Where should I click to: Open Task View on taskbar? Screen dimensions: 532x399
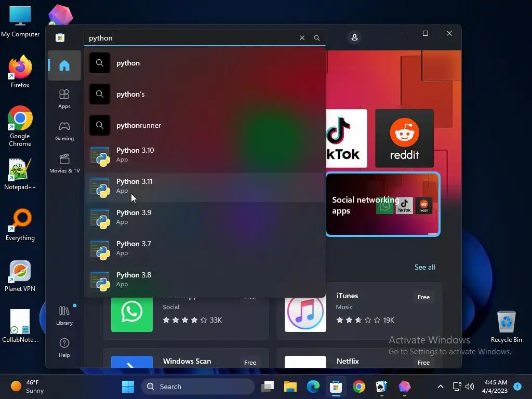click(x=268, y=387)
